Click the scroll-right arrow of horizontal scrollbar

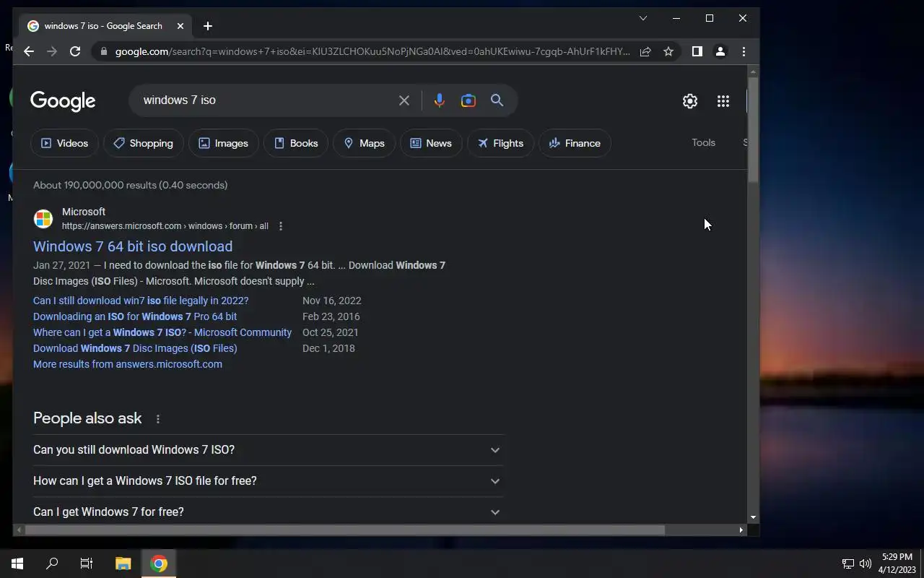click(741, 530)
